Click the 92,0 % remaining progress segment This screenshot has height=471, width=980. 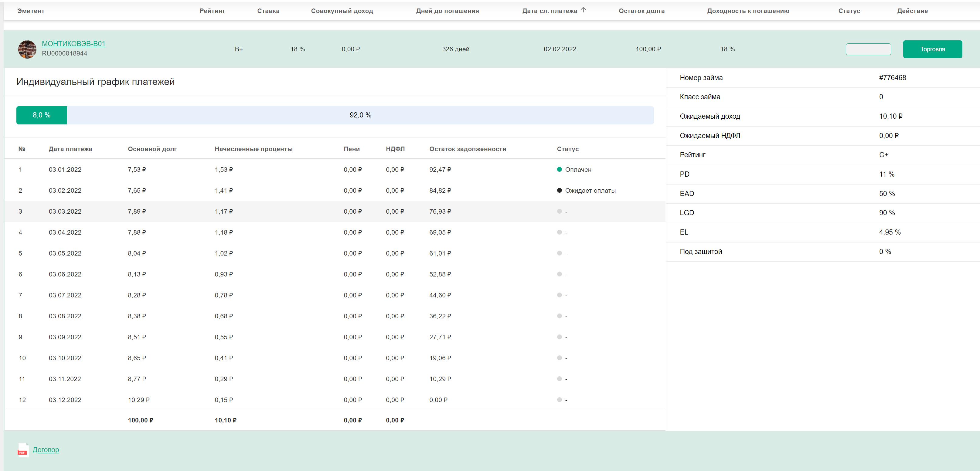pyautogui.click(x=360, y=115)
